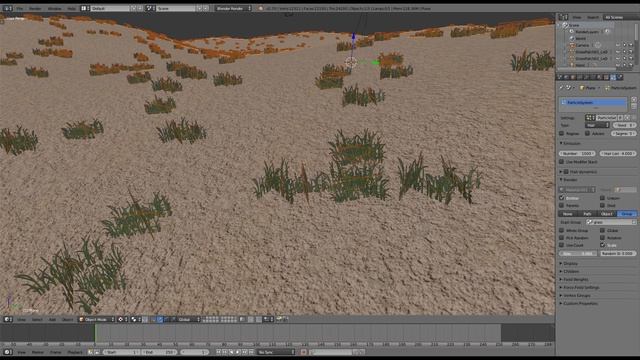Open the Particles properties tab
This screenshot has width=640, height=360.
[613, 77]
